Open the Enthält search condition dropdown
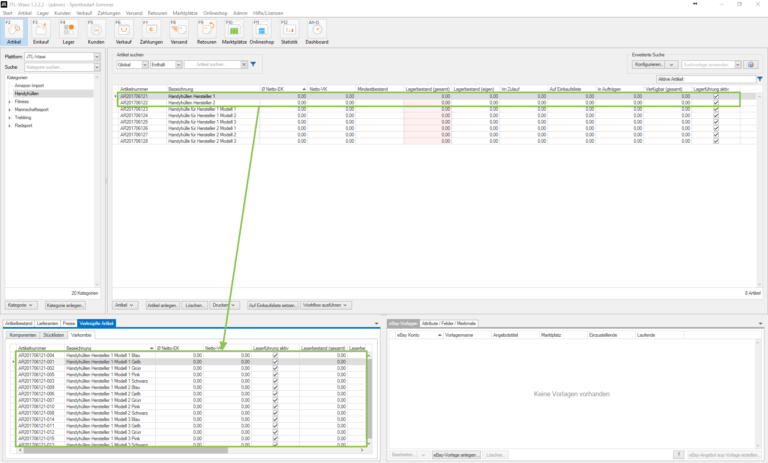Screen dimensions: 768x463 point(176,64)
